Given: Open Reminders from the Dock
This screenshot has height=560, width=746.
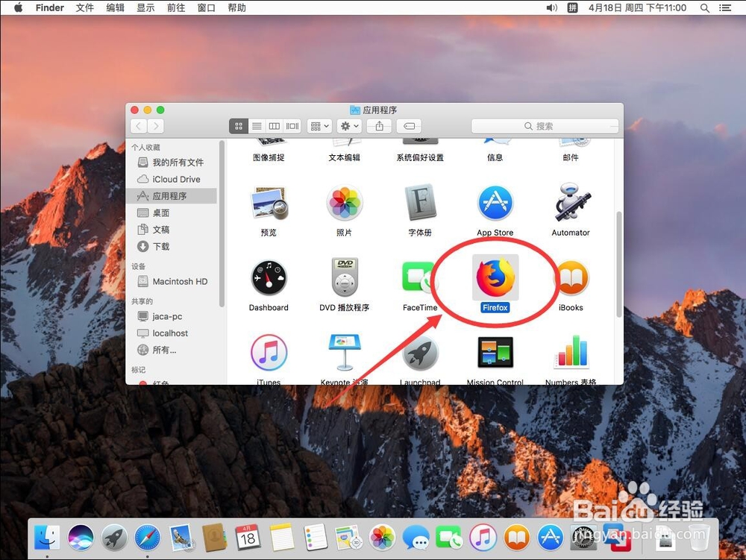Looking at the screenshot, I should coord(316,538).
